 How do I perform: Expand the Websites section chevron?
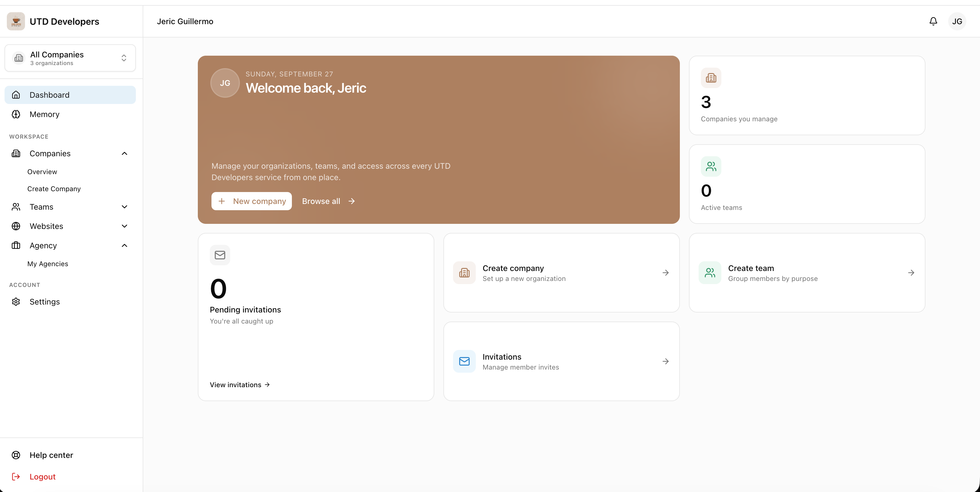point(124,226)
